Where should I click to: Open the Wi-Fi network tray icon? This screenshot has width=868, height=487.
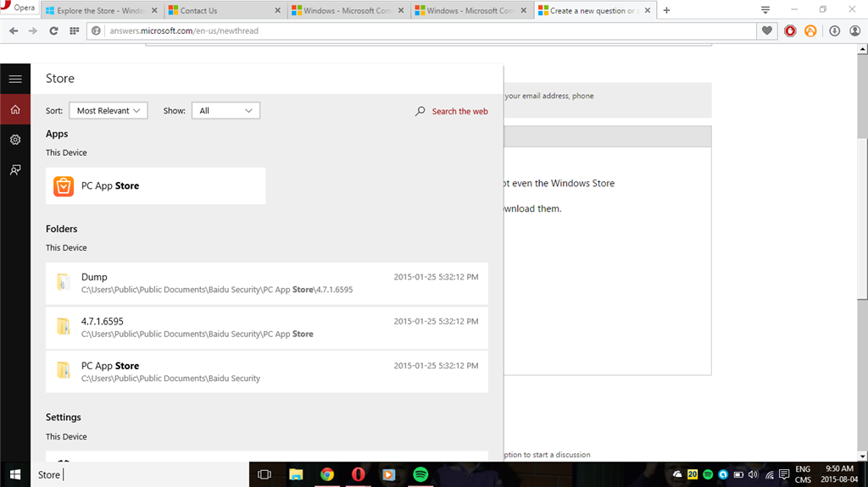pyautogui.click(x=770, y=474)
